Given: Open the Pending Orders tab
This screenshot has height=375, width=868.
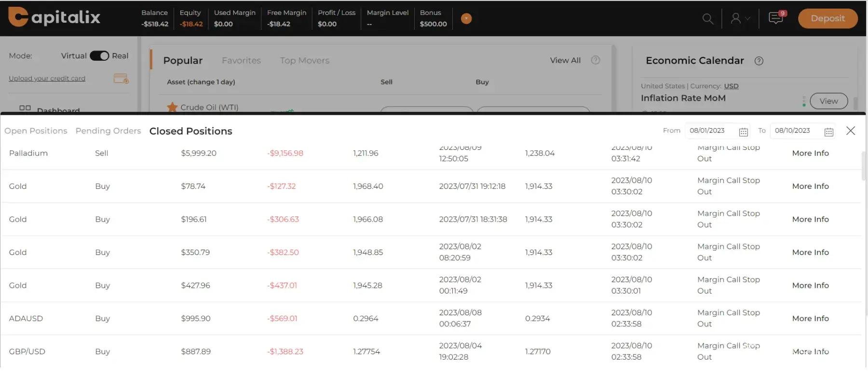Looking at the screenshot, I should (x=108, y=131).
